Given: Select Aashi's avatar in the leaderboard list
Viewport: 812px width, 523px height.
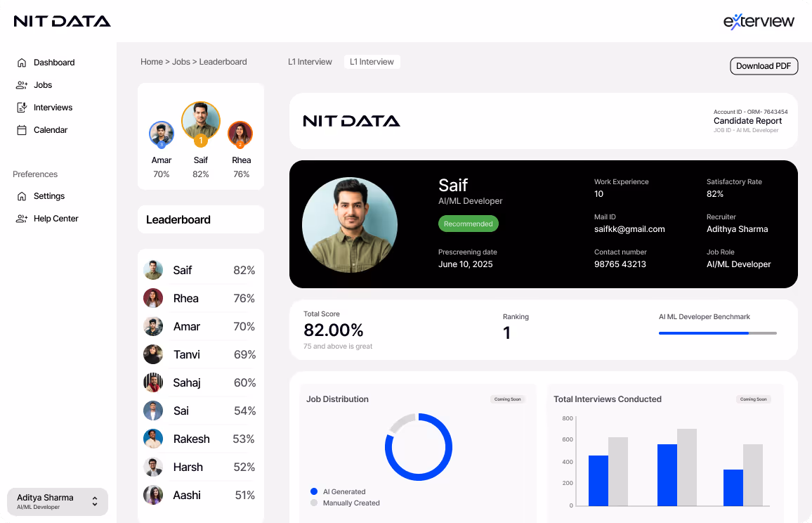Looking at the screenshot, I should click(153, 495).
